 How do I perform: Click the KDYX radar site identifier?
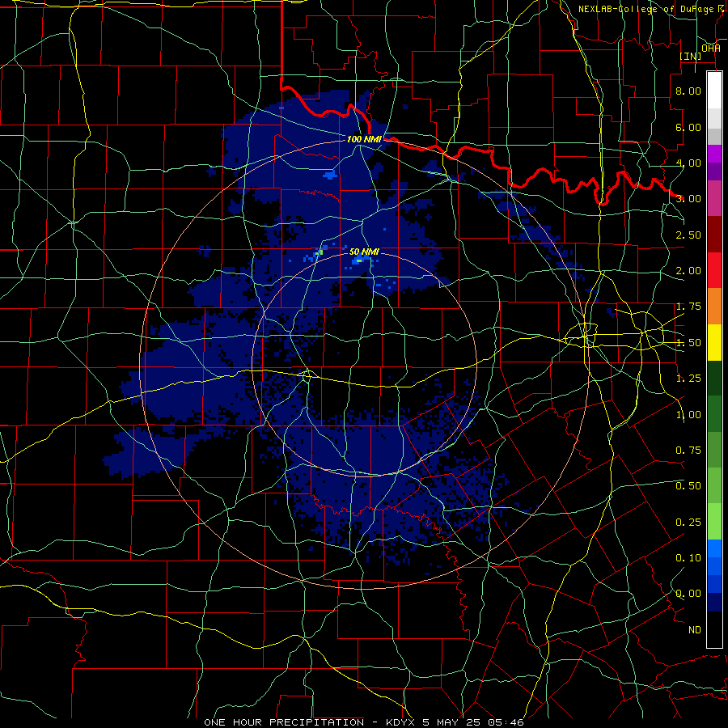[401, 722]
